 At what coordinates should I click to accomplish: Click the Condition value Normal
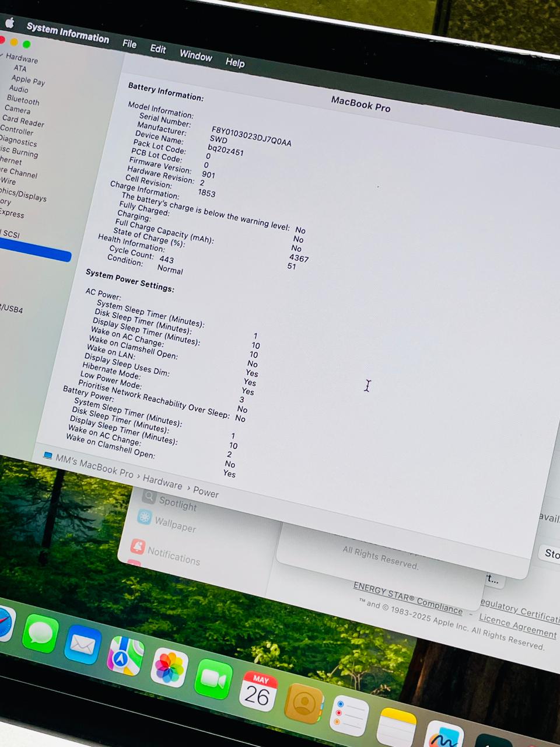(170, 269)
